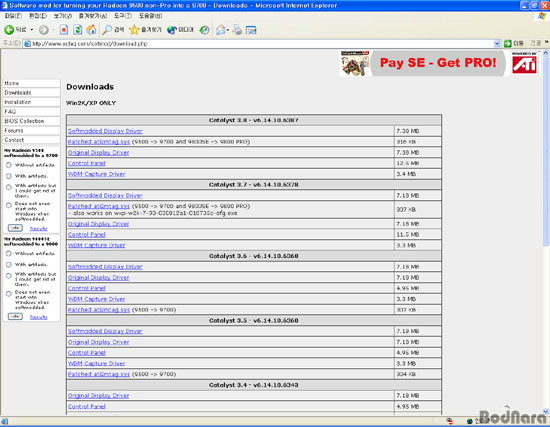Open the Back button history dropdown arrow
This screenshot has height=427, width=550.
[32, 30]
